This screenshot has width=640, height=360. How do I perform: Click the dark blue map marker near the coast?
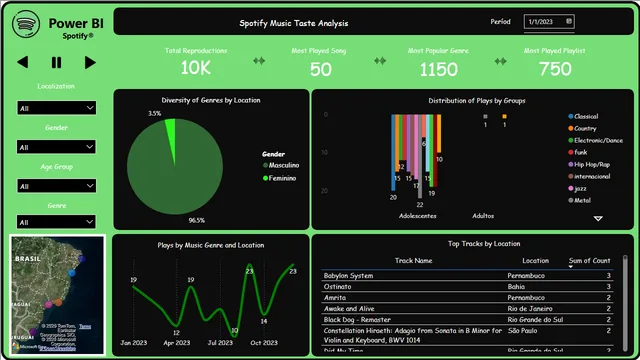coord(82,259)
